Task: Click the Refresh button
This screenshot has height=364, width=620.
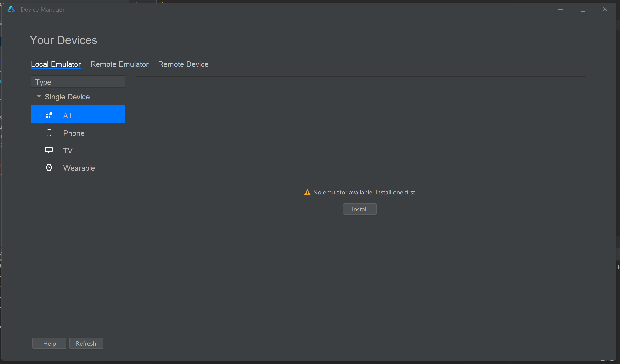Action: [86, 343]
